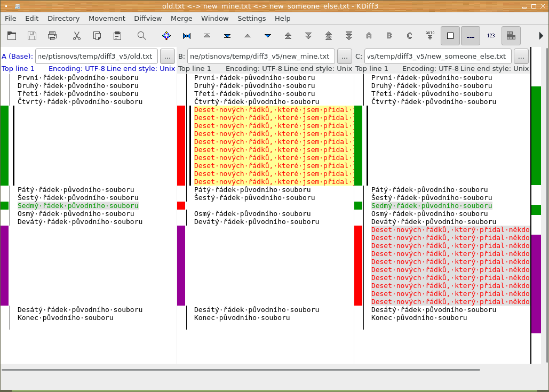Click the magnifier Find icon
This screenshot has width=549, height=392.
coord(141,36)
